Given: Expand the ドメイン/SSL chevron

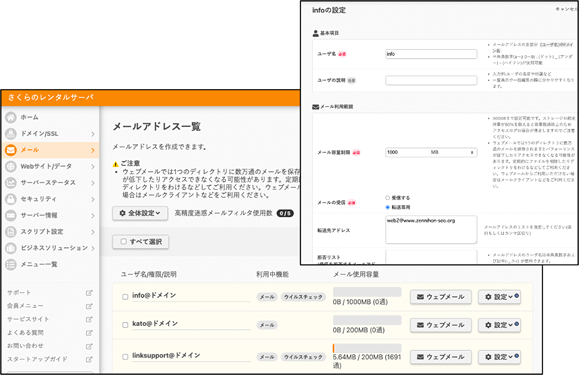Looking at the screenshot, I should click(x=93, y=134).
